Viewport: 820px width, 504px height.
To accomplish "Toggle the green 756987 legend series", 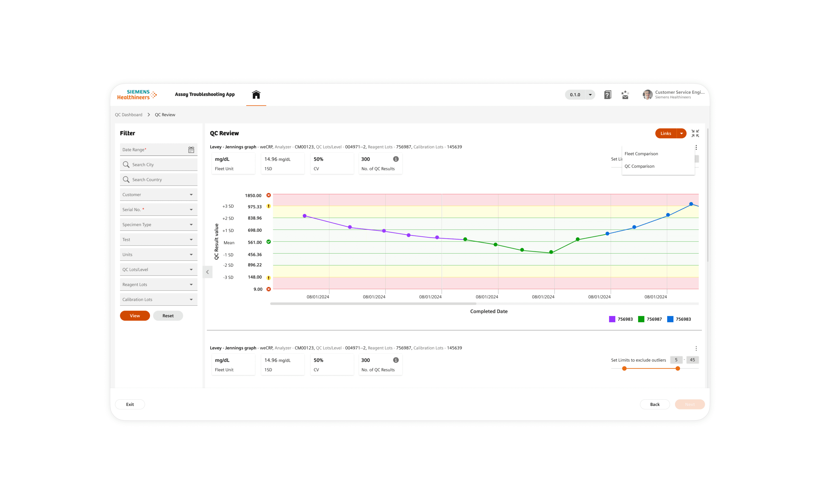I will point(650,319).
